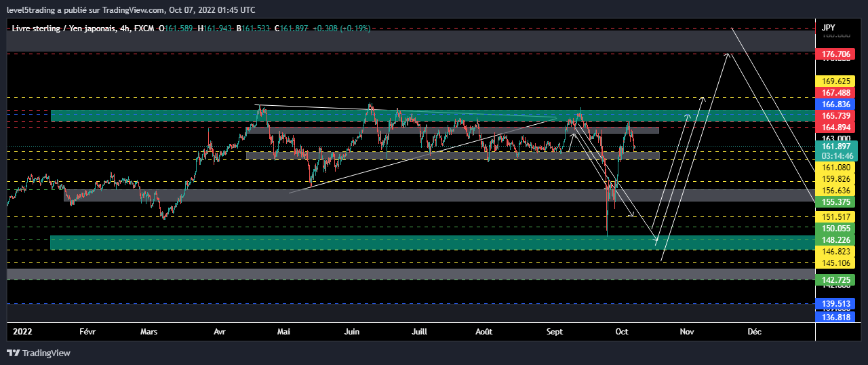Click the current price label 161.897

coord(835,146)
